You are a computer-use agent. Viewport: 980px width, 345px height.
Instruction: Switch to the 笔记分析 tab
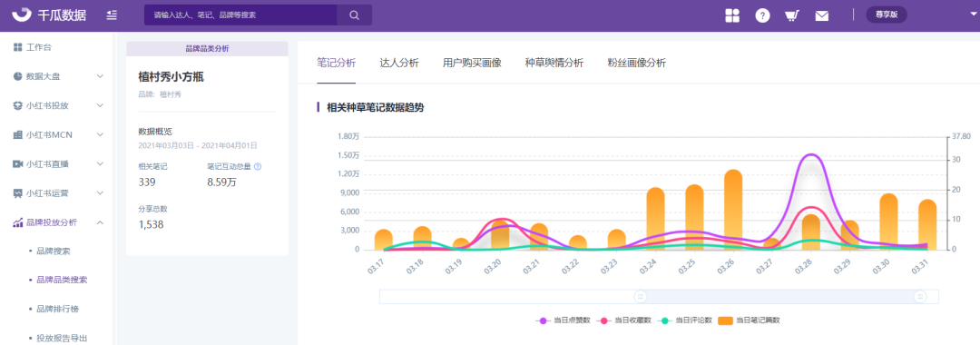click(x=337, y=63)
